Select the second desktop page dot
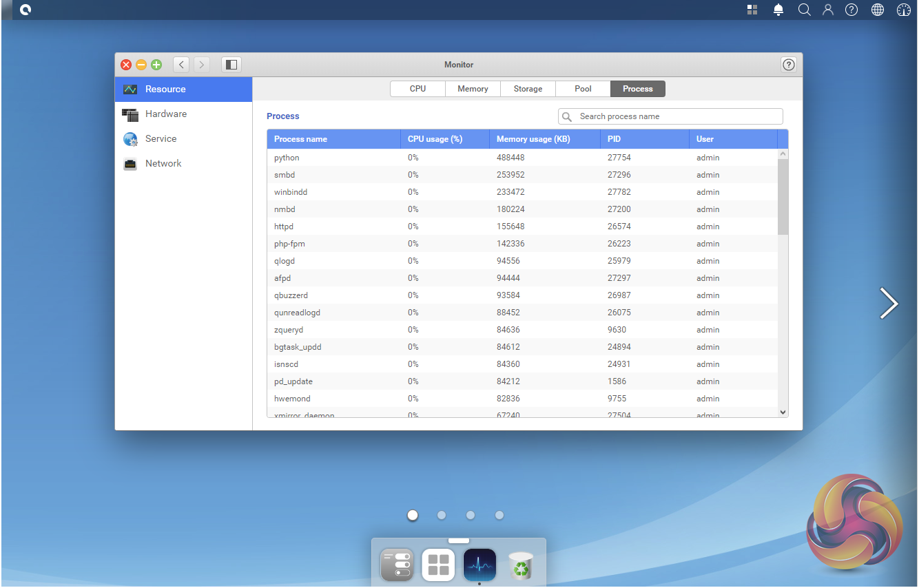This screenshot has height=588, width=919. click(x=442, y=515)
